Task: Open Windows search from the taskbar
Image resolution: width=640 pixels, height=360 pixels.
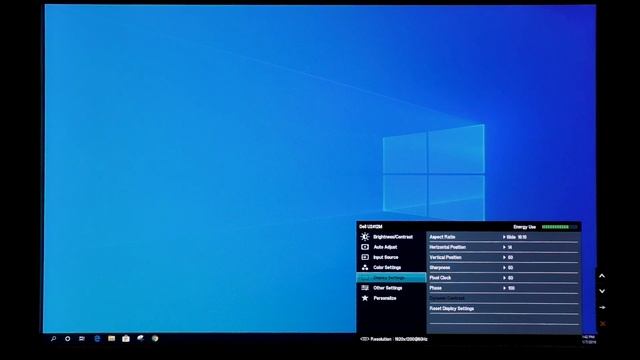Action: click(x=53, y=338)
